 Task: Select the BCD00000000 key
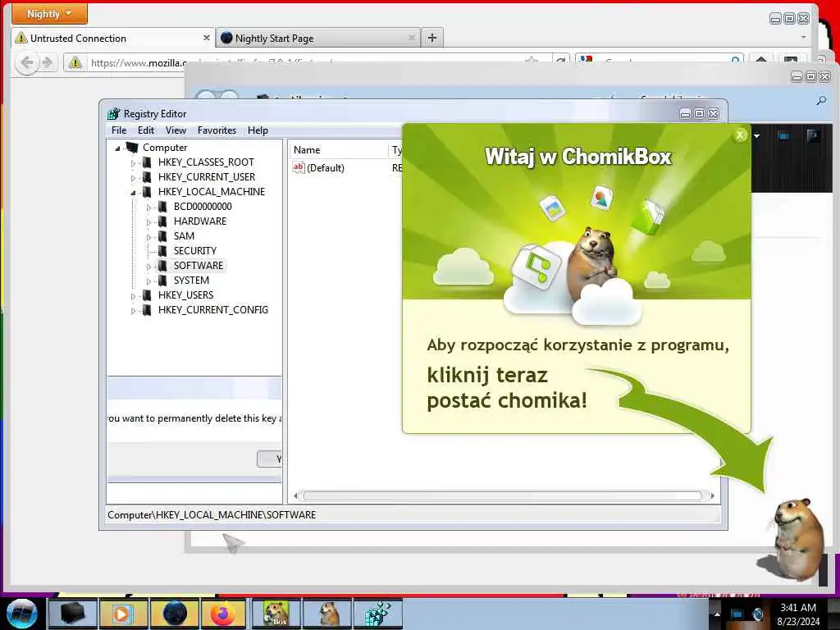click(203, 206)
